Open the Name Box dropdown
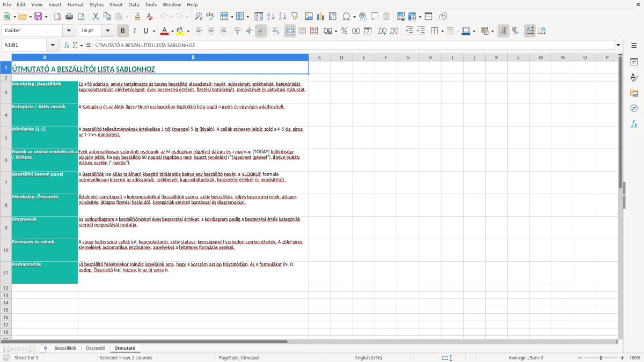Screen dimensions: 644x362 [53, 46]
